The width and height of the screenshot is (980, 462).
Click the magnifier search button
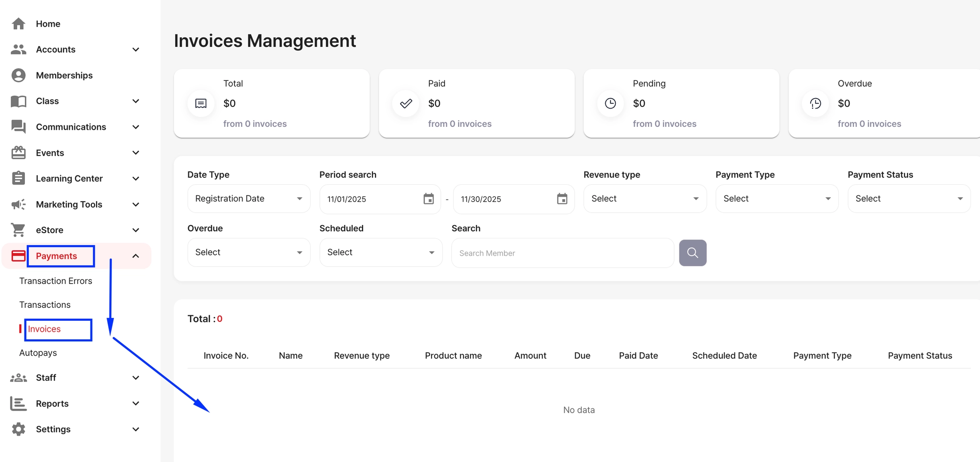tap(692, 253)
